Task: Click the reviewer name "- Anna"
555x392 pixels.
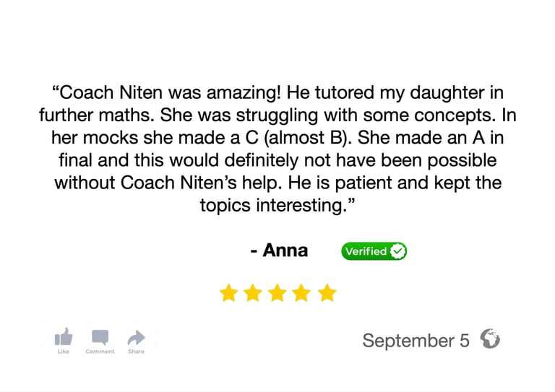Action: 279,251
